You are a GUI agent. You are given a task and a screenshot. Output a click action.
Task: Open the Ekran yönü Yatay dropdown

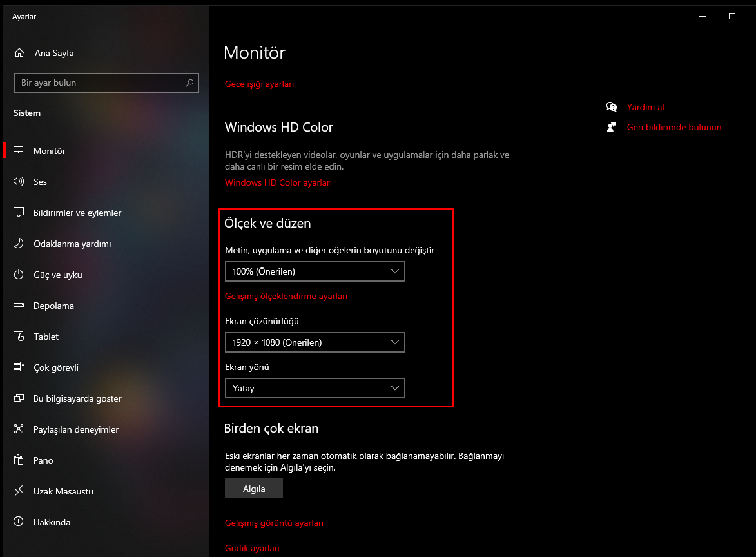(315, 388)
